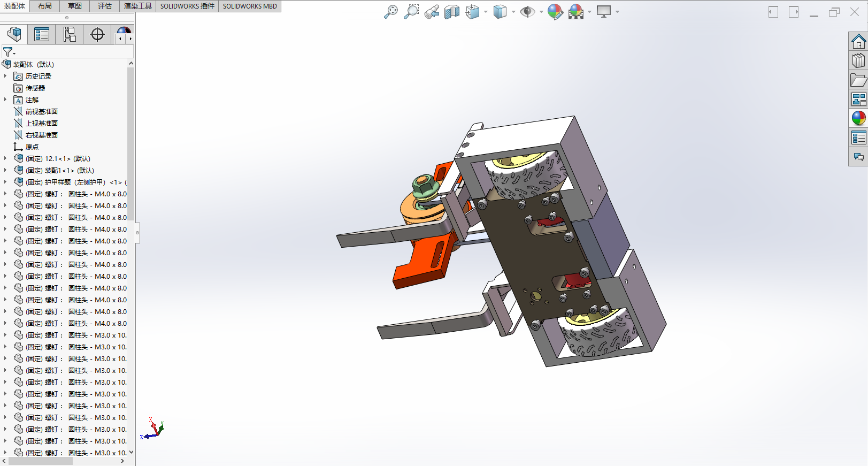
Task: Click the feature tree scroll-down arrow
Action: (131, 453)
